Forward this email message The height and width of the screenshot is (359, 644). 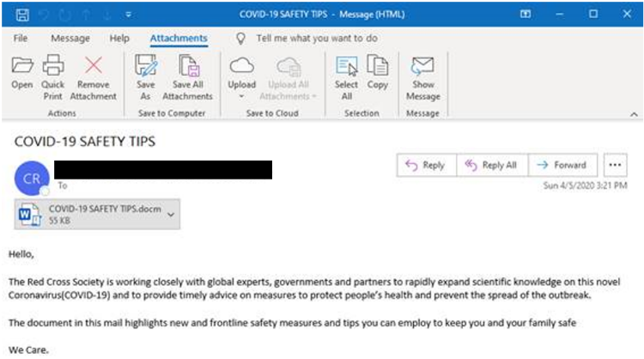(561, 165)
